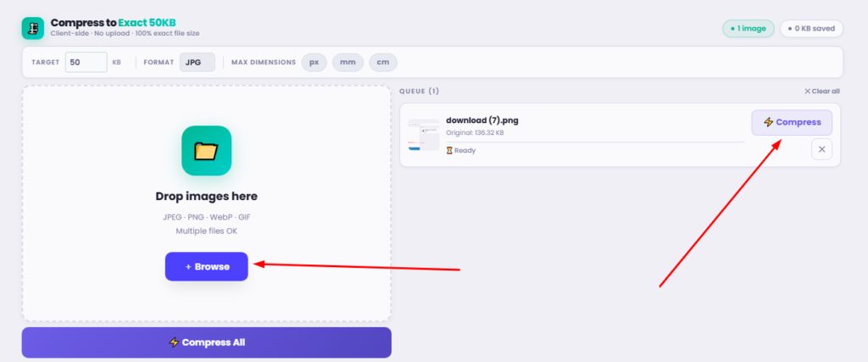Click the Drop images here heading

[x=207, y=197]
